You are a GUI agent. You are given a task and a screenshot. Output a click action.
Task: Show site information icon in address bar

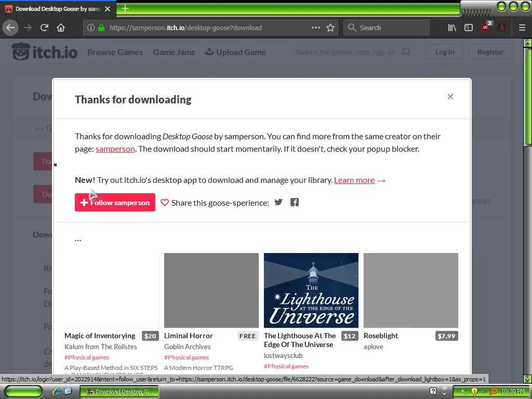point(90,28)
